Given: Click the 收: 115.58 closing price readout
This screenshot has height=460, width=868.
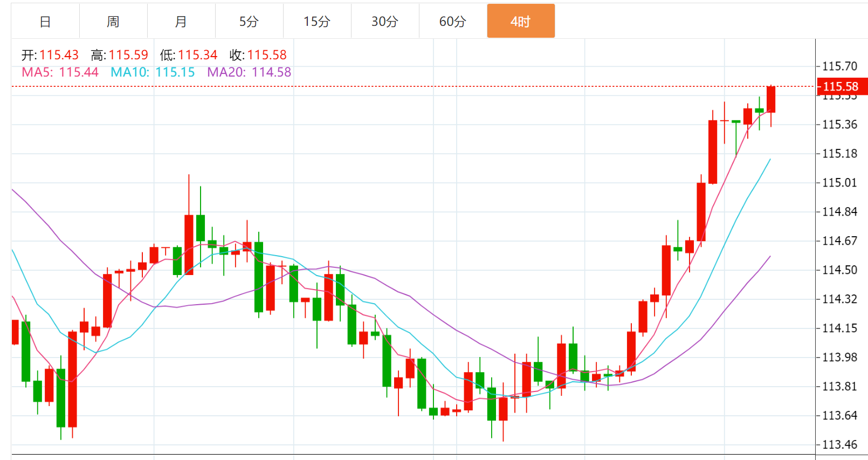Looking at the screenshot, I should click(x=258, y=55).
